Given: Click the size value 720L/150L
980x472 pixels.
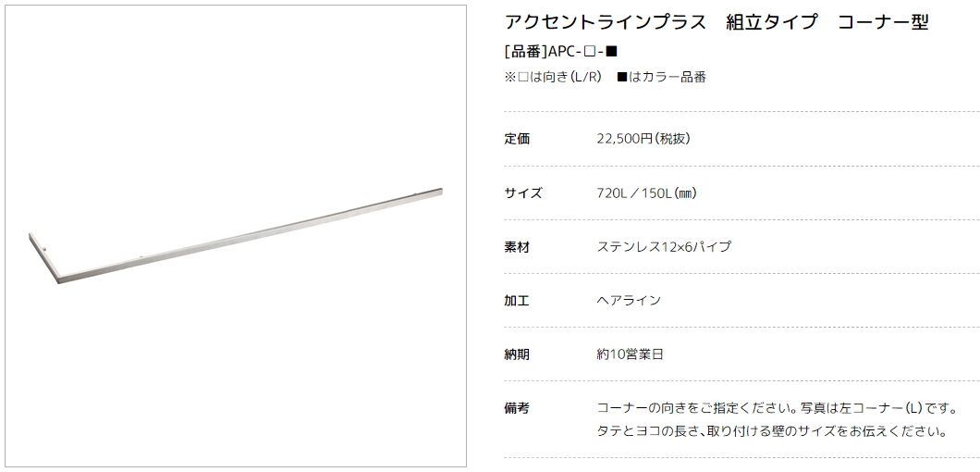Looking at the screenshot, I should click(x=646, y=193).
